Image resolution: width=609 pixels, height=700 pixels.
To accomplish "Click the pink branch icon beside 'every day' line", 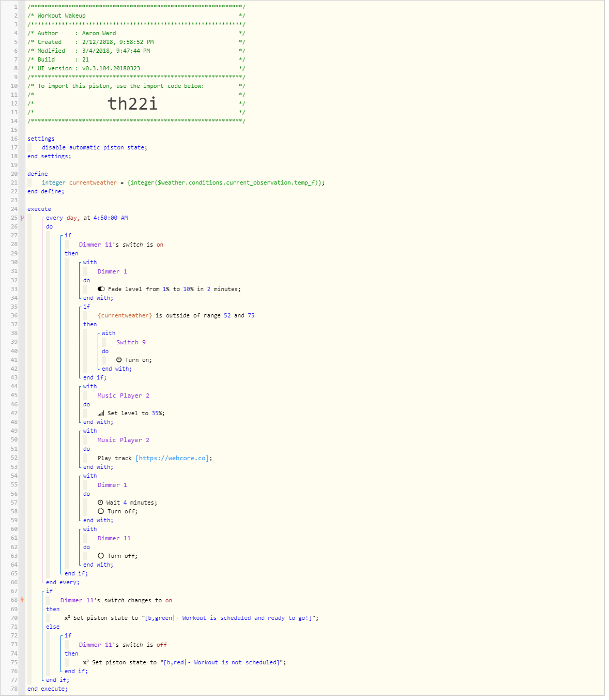I will 22,218.
